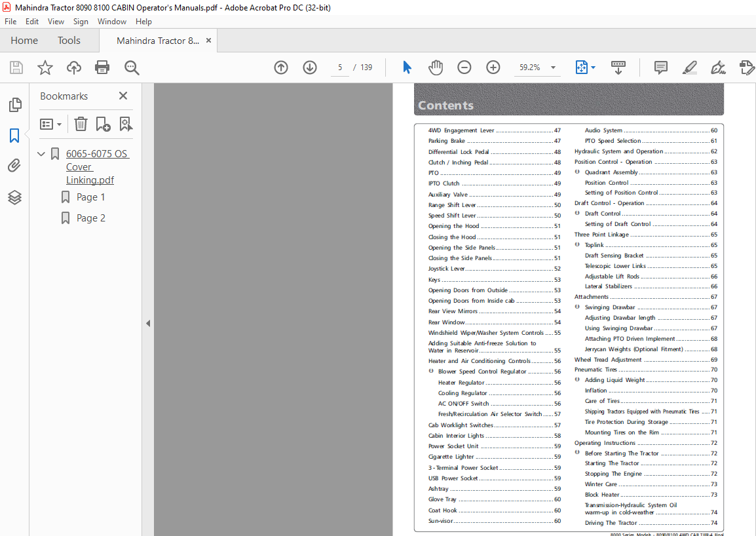Click the Rear View Mirrors entry
This screenshot has width=756, height=536.
click(x=494, y=311)
